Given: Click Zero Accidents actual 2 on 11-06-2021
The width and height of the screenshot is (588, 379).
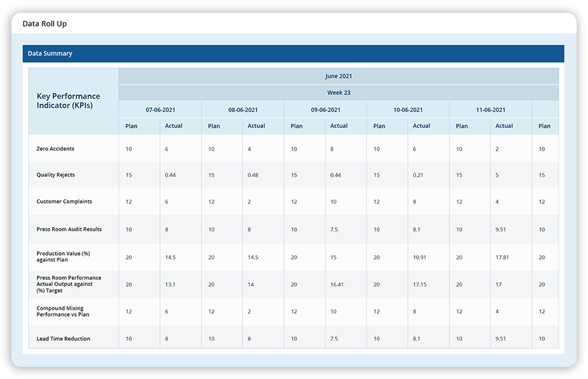Looking at the screenshot, I should pyautogui.click(x=497, y=149).
